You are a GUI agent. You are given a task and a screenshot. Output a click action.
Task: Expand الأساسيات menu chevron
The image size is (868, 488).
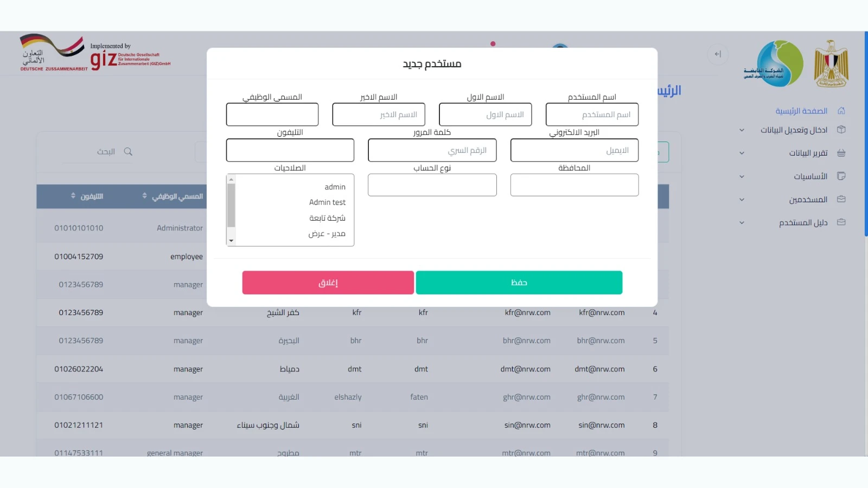(742, 177)
